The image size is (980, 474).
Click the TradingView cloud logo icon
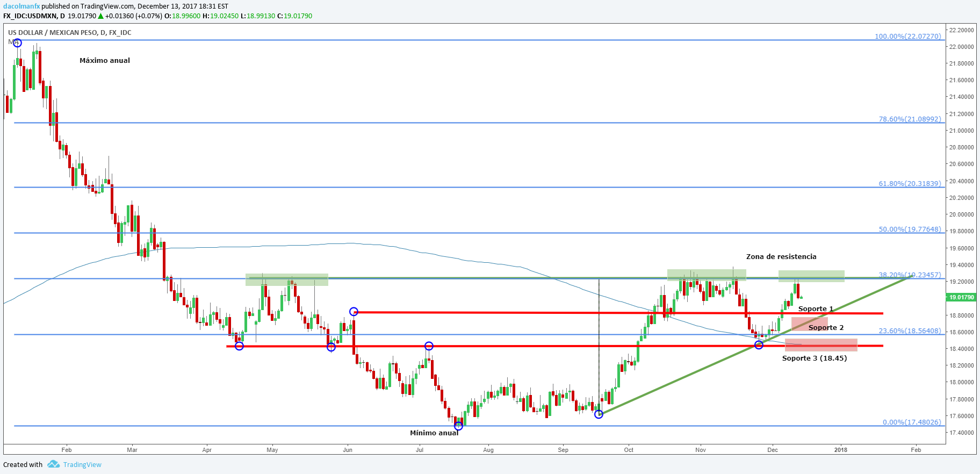pos(53,464)
